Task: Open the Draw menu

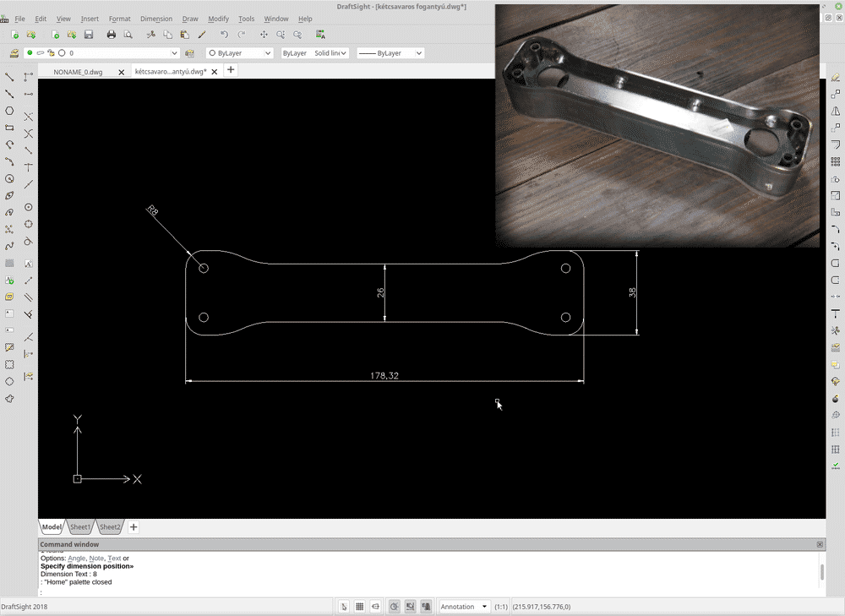Action: point(190,19)
